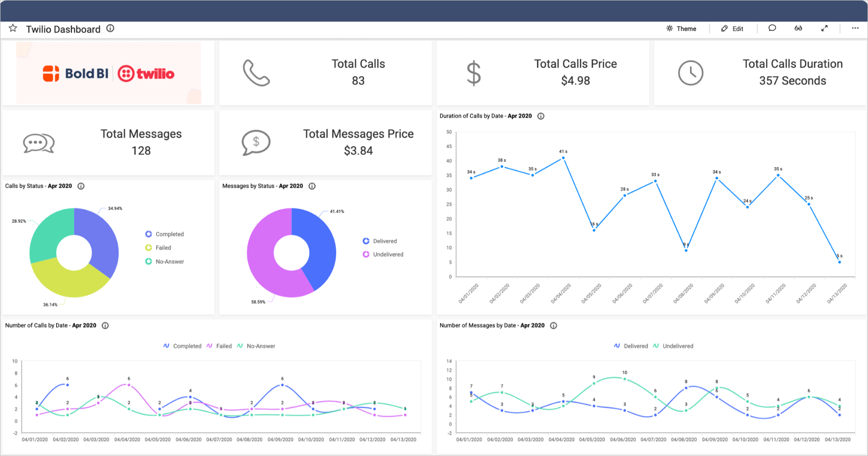Toggle No-Answer legend in Calls by Status pie

[164, 262]
